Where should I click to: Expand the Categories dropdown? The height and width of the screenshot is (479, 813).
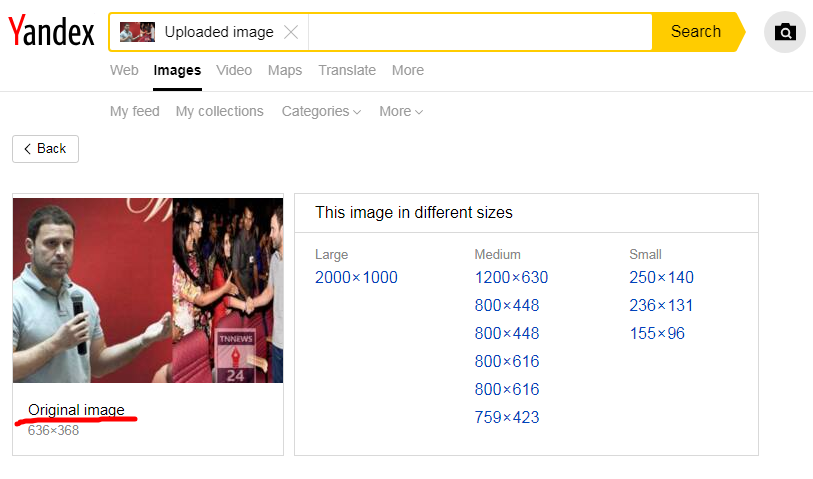click(321, 111)
